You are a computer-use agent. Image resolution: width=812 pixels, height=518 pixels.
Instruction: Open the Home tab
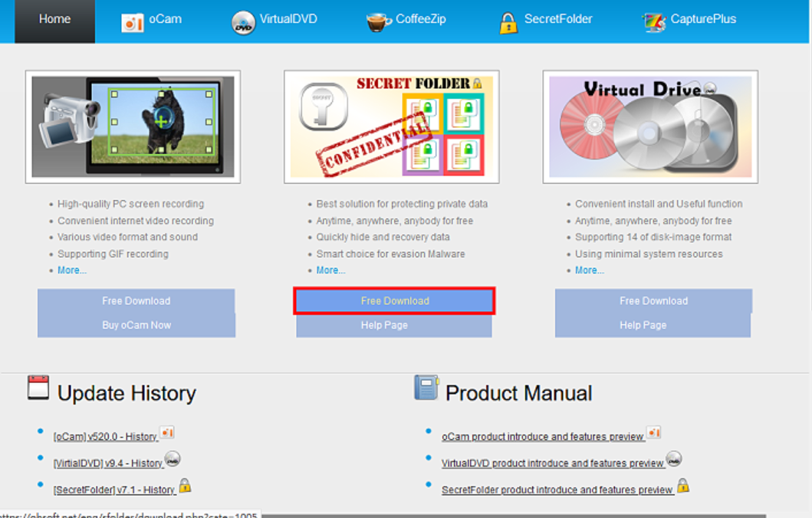(x=55, y=20)
